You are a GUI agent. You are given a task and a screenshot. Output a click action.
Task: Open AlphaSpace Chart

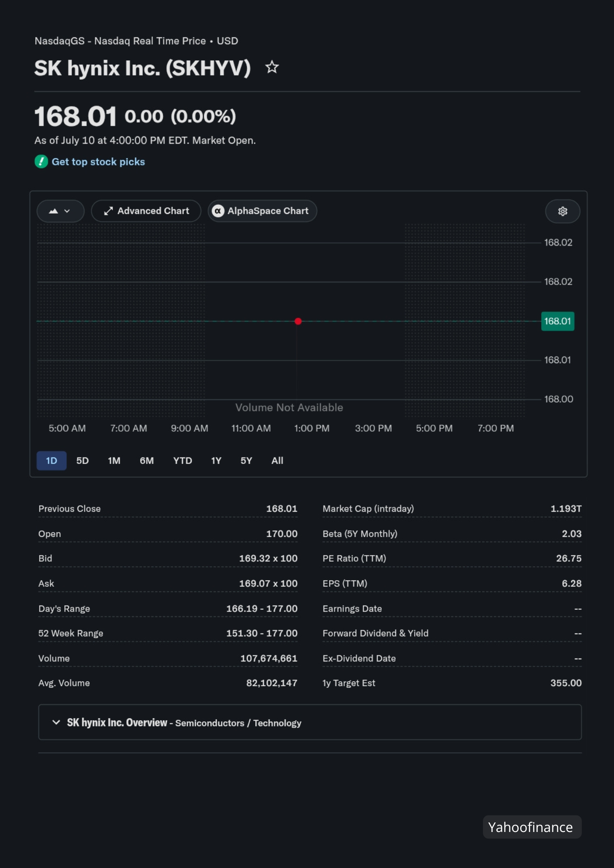click(x=262, y=211)
